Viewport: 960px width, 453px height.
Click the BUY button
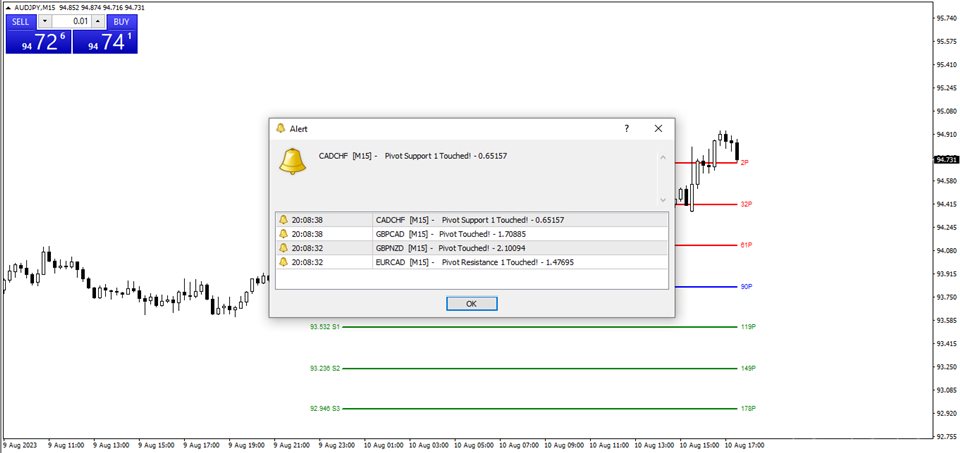pos(121,21)
